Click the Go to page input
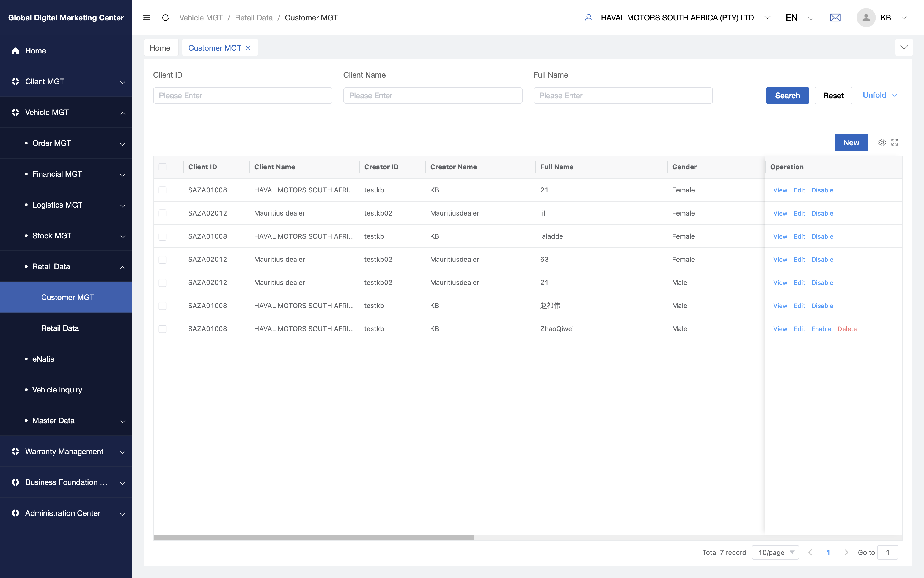The image size is (924, 578). [x=887, y=552]
